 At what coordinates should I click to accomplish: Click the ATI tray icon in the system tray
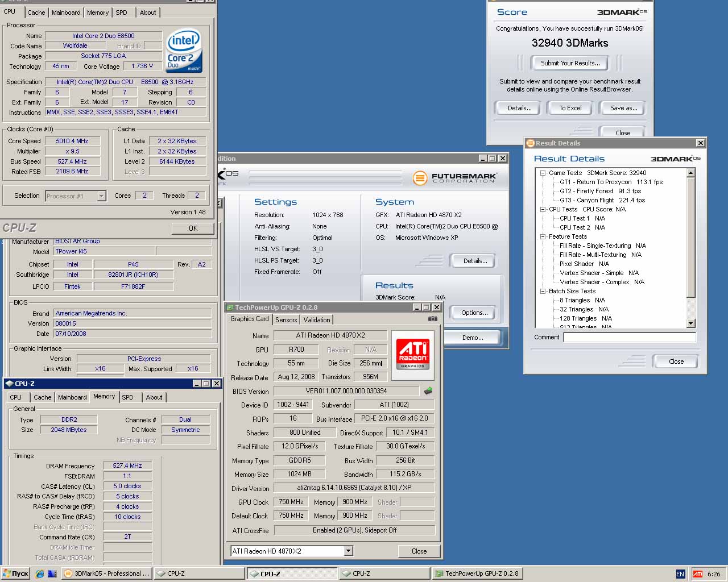[x=697, y=574]
